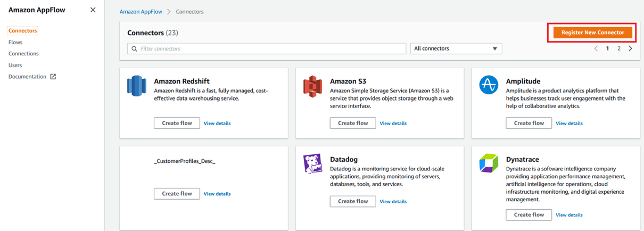This screenshot has height=231, width=644.
Task: Create flow for the Datadog connector
Action: click(x=353, y=201)
